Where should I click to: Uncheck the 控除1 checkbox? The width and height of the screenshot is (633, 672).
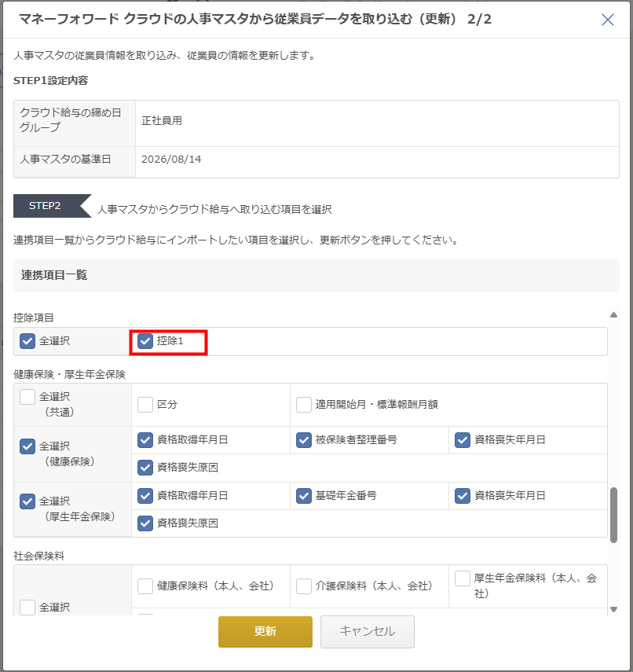(145, 341)
